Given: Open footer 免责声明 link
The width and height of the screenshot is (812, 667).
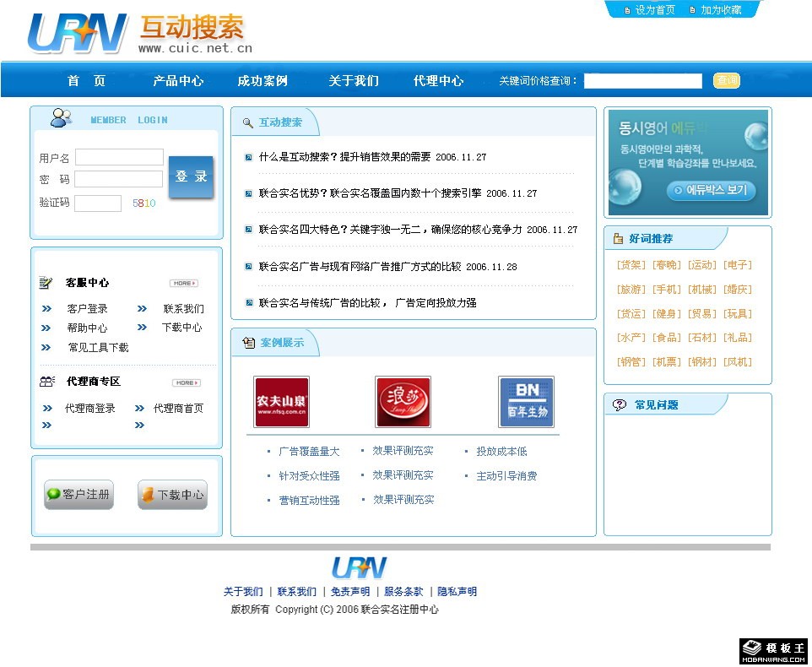Looking at the screenshot, I should [x=350, y=591].
